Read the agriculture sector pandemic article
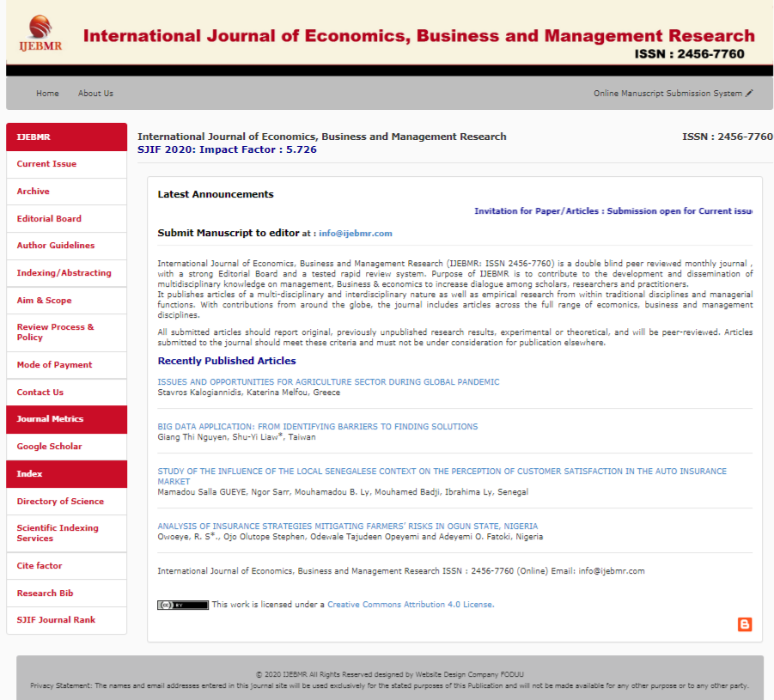This screenshot has width=774, height=700. 328,382
